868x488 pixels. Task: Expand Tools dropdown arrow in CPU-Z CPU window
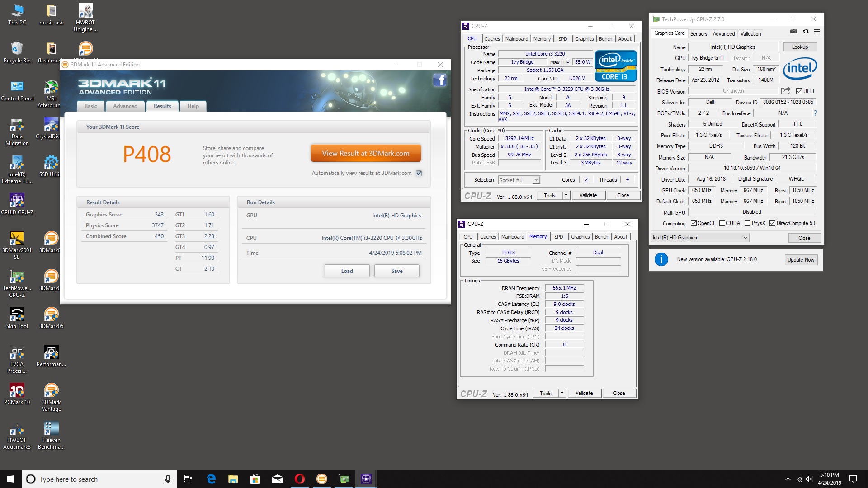[x=566, y=195]
